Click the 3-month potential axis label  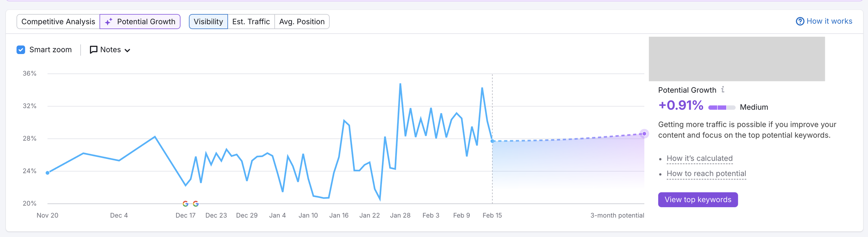point(617,216)
